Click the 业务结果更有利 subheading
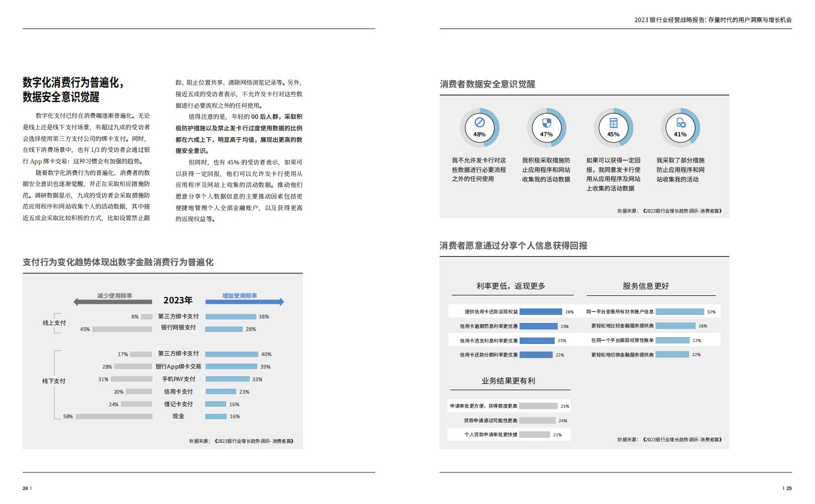Viewport: 815px width, 504px height. (x=508, y=381)
